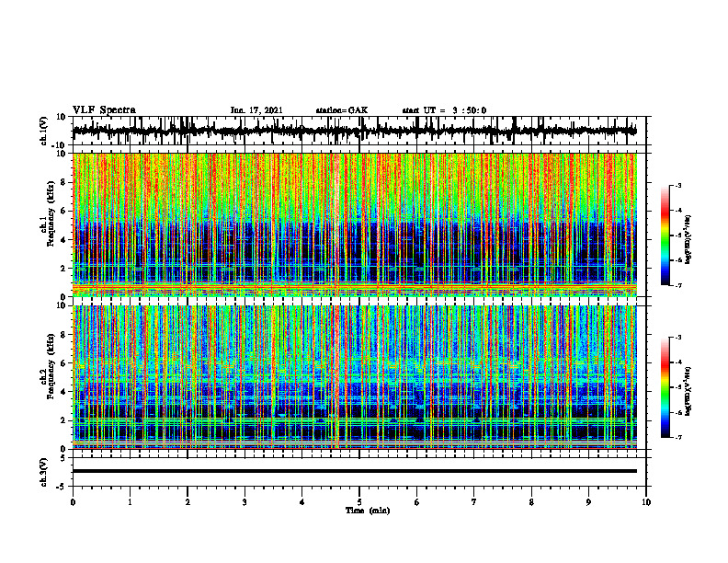Click time axis tick label '7'

[x=474, y=502]
